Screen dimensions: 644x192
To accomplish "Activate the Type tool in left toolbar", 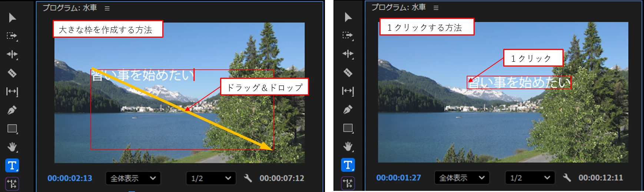I will click(x=12, y=165).
